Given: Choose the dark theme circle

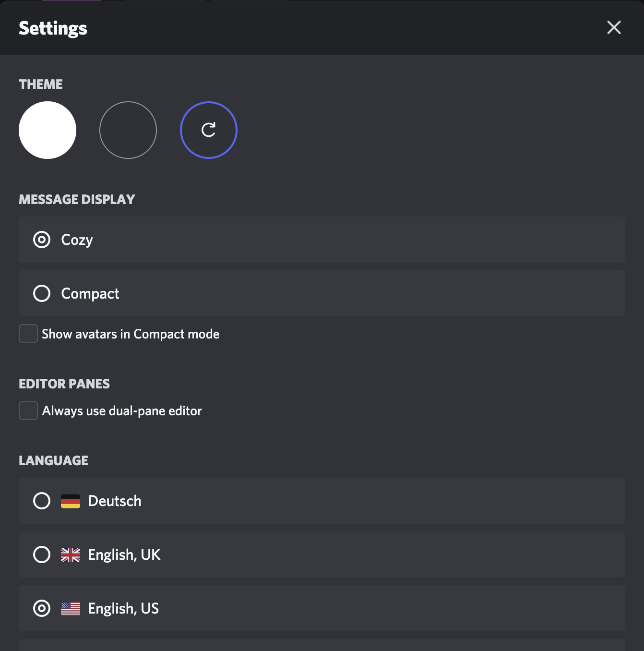Looking at the screenshot, I should tap(128, 130).
